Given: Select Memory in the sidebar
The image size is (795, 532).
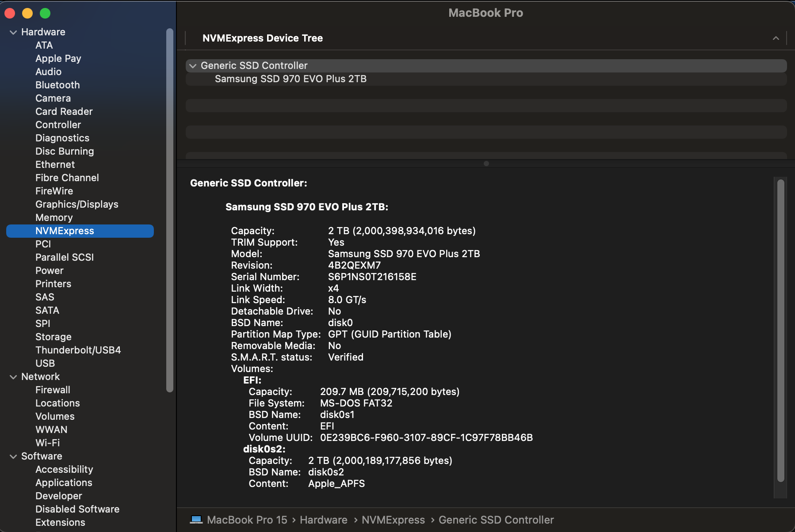Looking at the screenshot, I should [54, 218].
